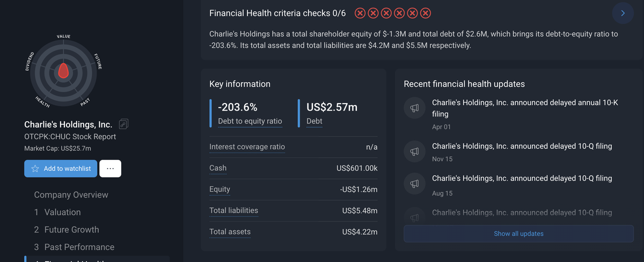Open the Aug 15 delayed 10-Q filing update
The height and width of the screenshot is (262, 644).
522,178
